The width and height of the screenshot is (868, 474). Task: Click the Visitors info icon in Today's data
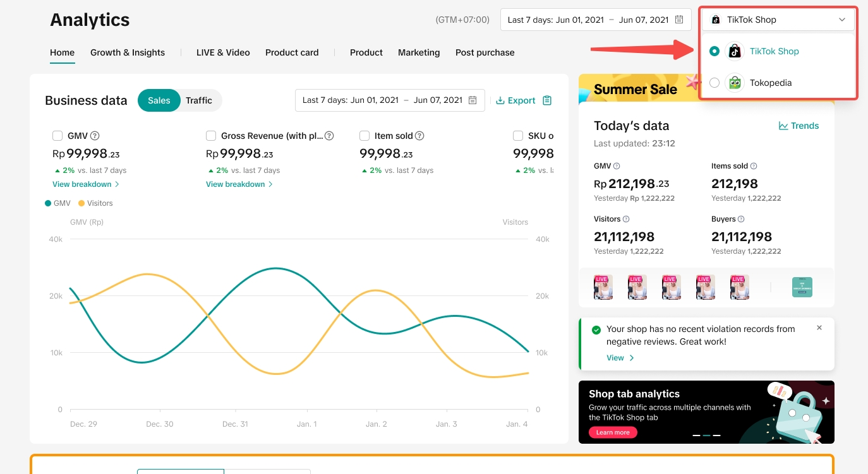[x=626, y=219]
